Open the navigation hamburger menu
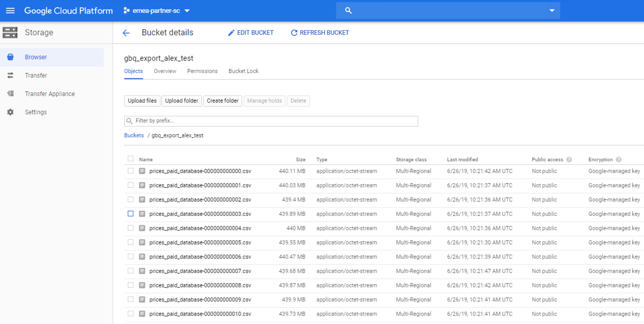Viewport: 644px width, 324px height. [x=10, y=10]
